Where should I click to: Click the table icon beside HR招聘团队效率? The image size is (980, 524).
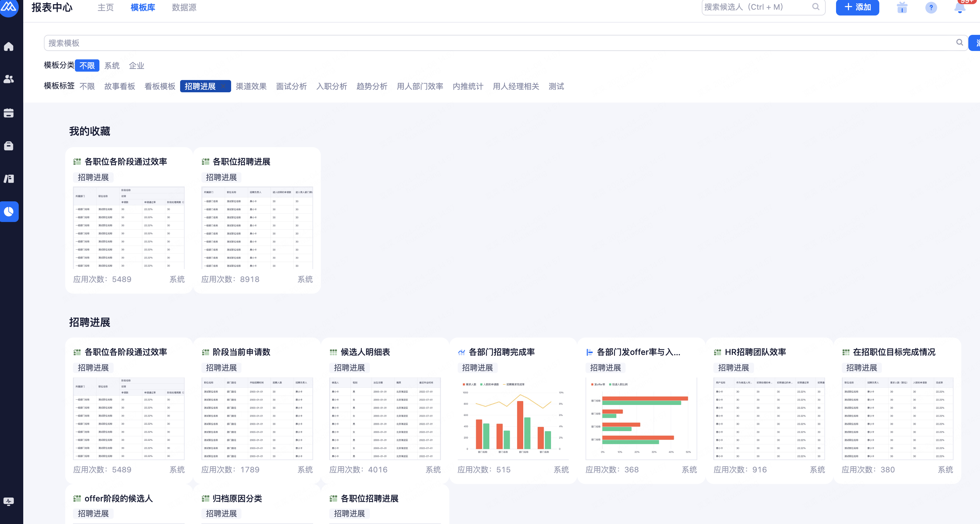coord(718,352)
